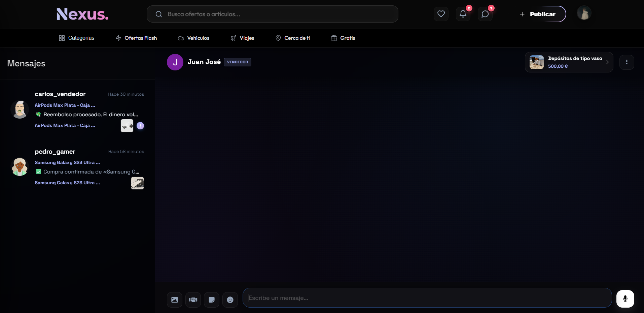Screen dimensions: 644x313
Task: Focus the Busca ofertas o artículos search field
Action: 272,14
